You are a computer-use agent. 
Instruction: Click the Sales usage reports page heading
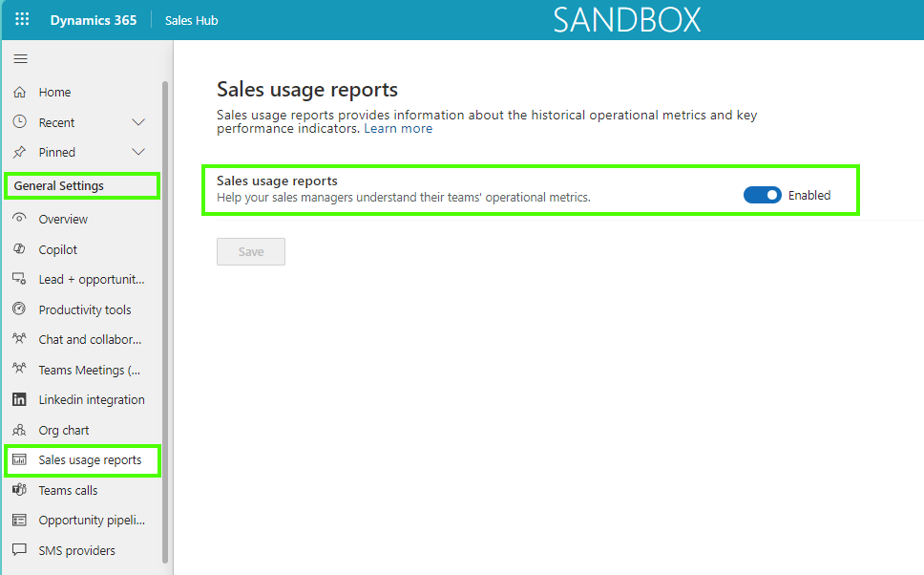tap(307, 90)
